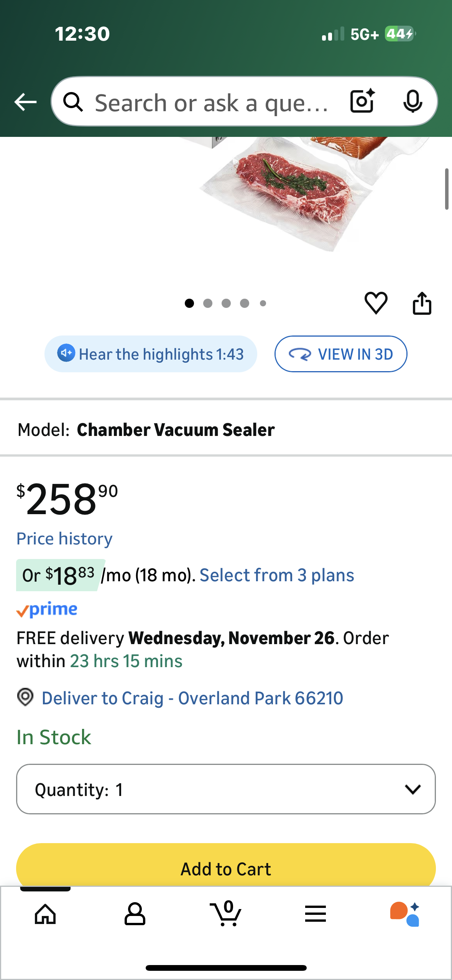The width and height of the screenshot is (452, 980).
Task: Play Hear the highlights audio
Action: pos(150,354)
